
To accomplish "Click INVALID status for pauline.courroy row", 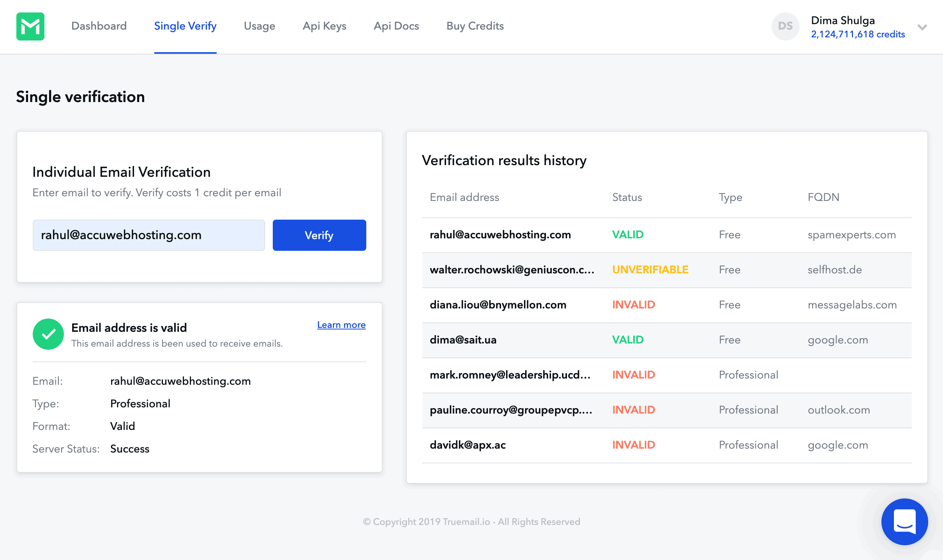I will (x=634, y=410).
